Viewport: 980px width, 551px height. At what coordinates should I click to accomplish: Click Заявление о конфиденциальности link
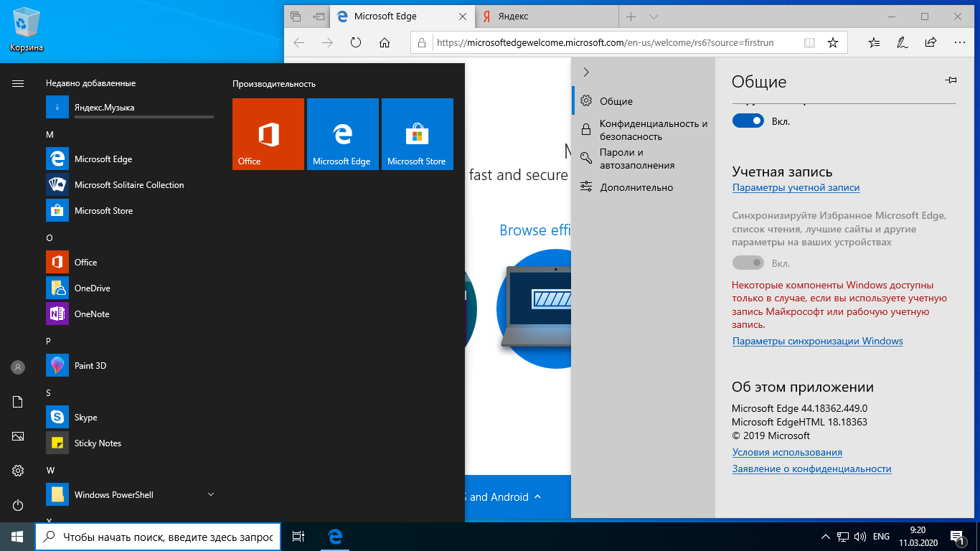coord(811,469)
